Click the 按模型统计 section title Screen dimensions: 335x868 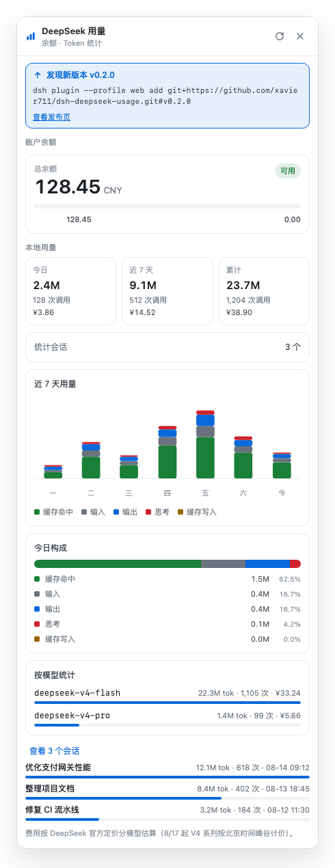pos(55,675)
